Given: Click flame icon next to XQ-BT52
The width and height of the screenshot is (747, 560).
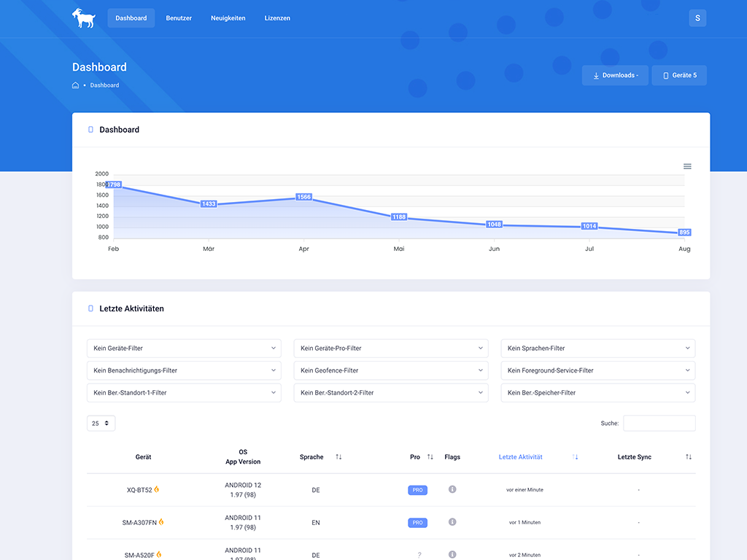Looking at the screenshot, I should pyautogui.click(x=157, y=489).
